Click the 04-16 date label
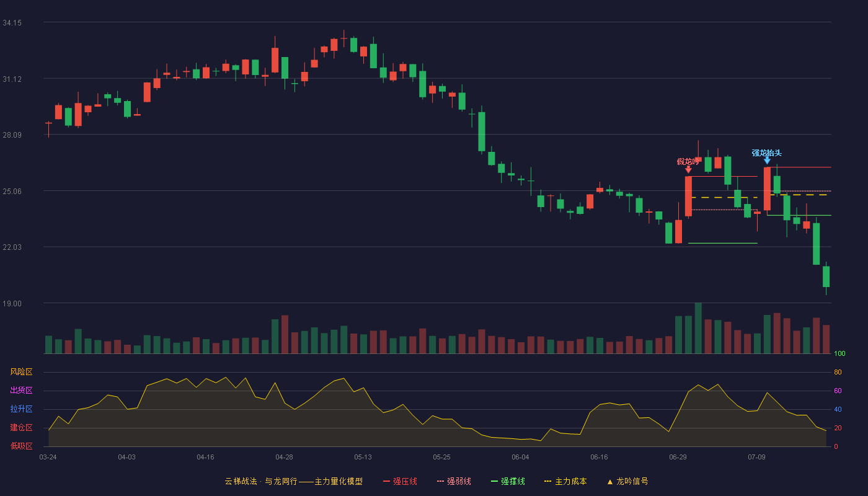Screen dimensions: 868x496 pyautogui.click(x=205, y=457)
